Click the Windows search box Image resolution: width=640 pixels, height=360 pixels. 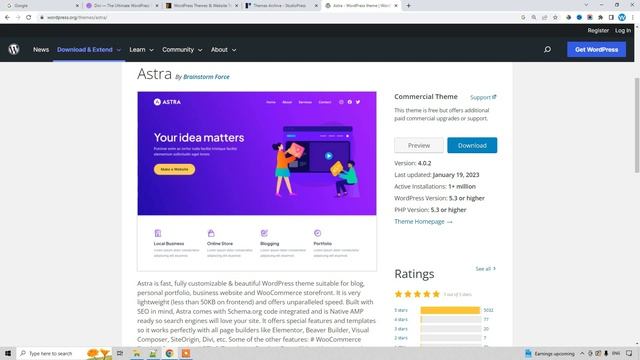[x=64, y=353]
